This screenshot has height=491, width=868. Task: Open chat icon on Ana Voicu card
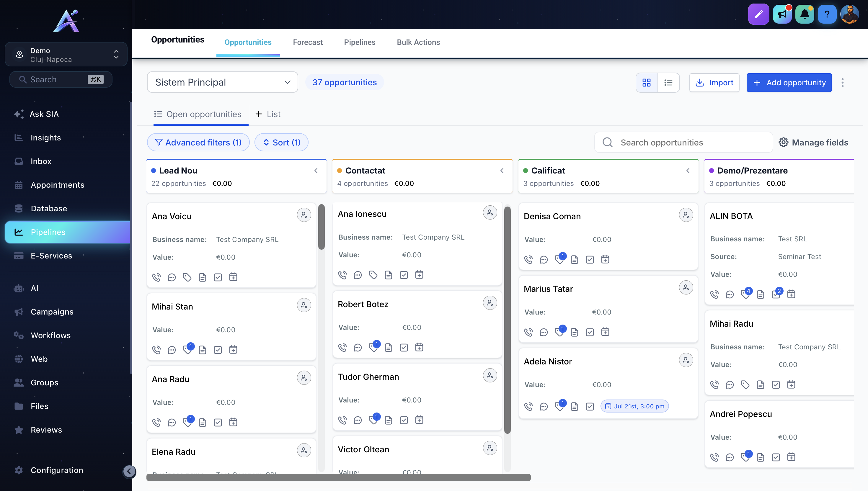point(172,277)
